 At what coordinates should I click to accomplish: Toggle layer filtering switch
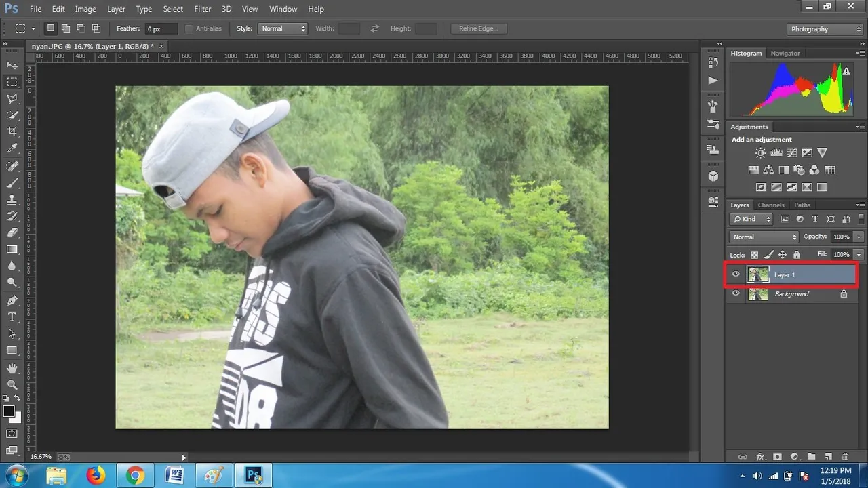point(862,218)
